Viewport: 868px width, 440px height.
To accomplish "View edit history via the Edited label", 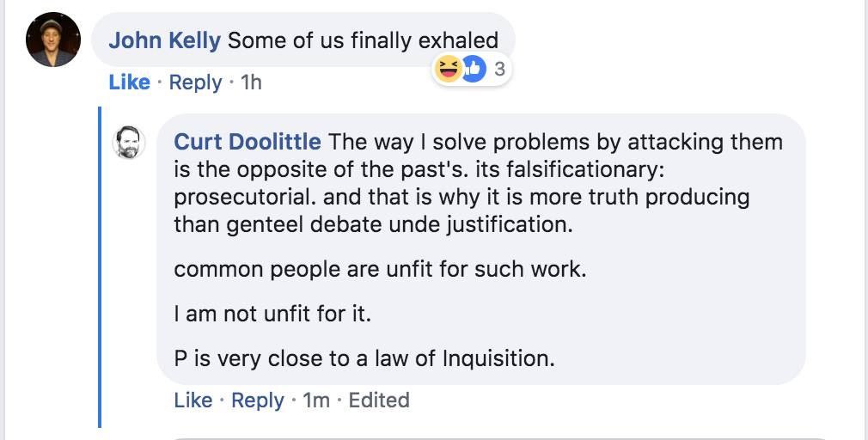I will pos(378,400).
